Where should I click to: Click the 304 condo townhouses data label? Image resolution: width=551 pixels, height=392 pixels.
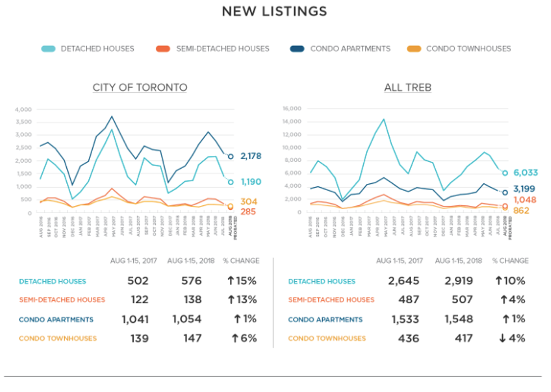[248, 202]
